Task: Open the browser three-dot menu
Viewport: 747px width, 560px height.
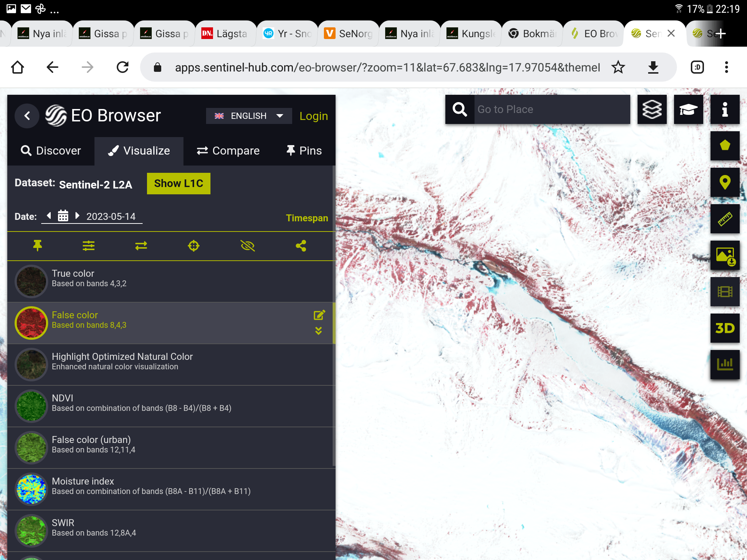Action: [x=726, y=67]
